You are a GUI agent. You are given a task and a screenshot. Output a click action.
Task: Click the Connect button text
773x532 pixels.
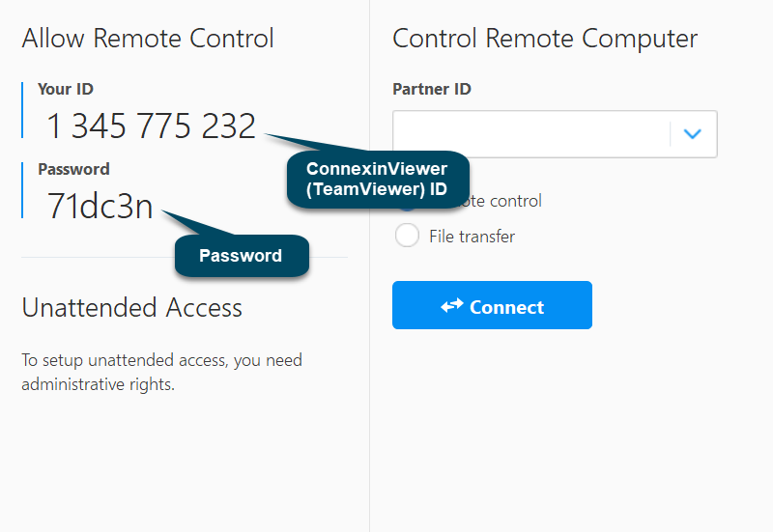pyautogui.click(x=506, y=307)
